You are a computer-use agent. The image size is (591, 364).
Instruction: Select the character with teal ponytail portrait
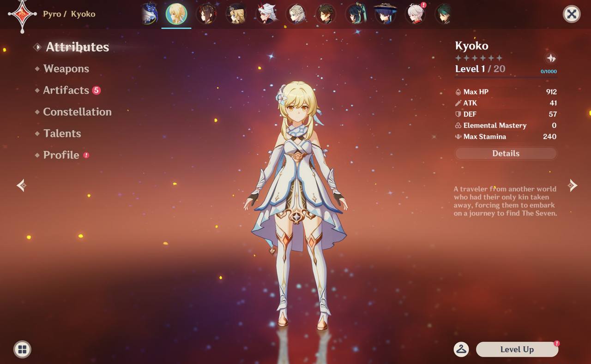click(x=356, y=14)
